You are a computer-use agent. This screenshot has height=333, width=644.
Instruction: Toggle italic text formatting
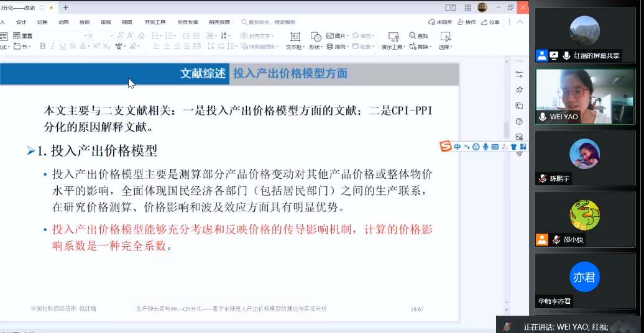tap(53, 46)
